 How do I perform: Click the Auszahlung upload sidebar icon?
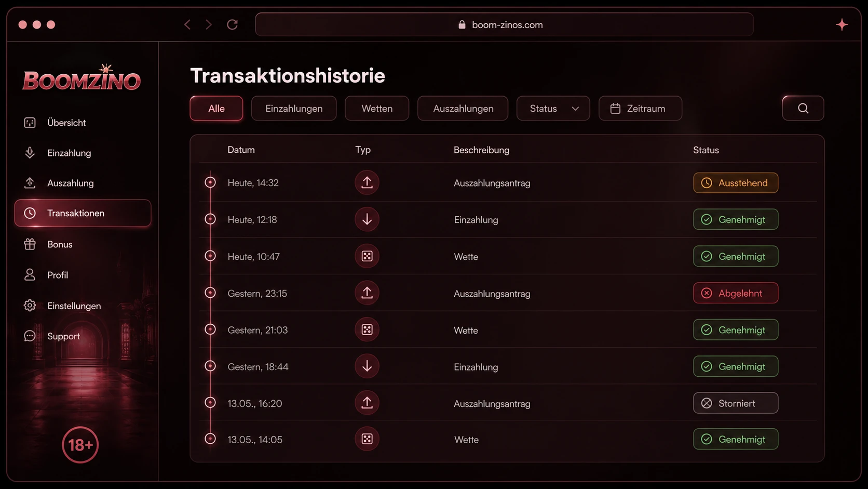pyautogui.click(x=30, y=183)
